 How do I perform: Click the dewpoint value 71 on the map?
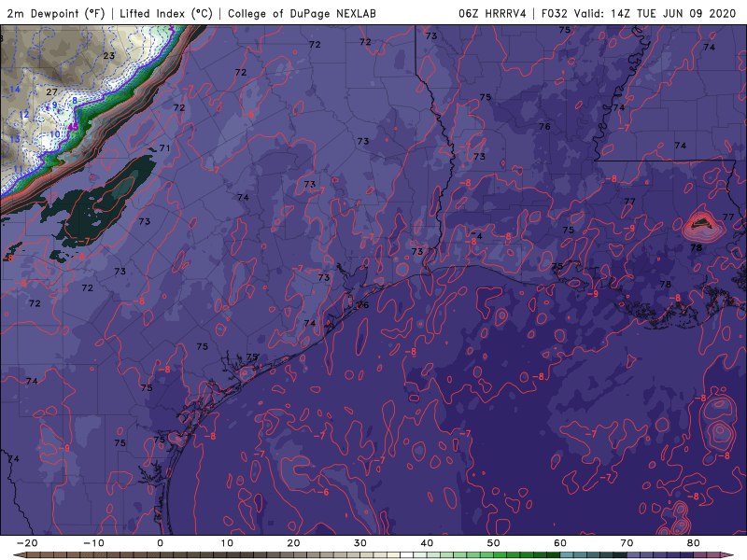click(165, 148)
